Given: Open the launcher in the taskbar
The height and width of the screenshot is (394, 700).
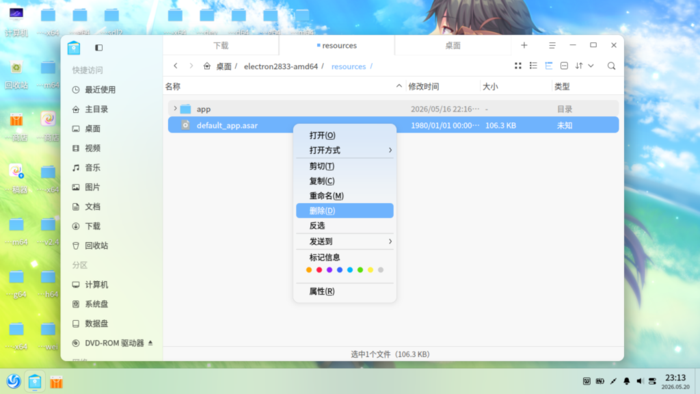Looking at the screenshot, I should (x=13, y=382).
